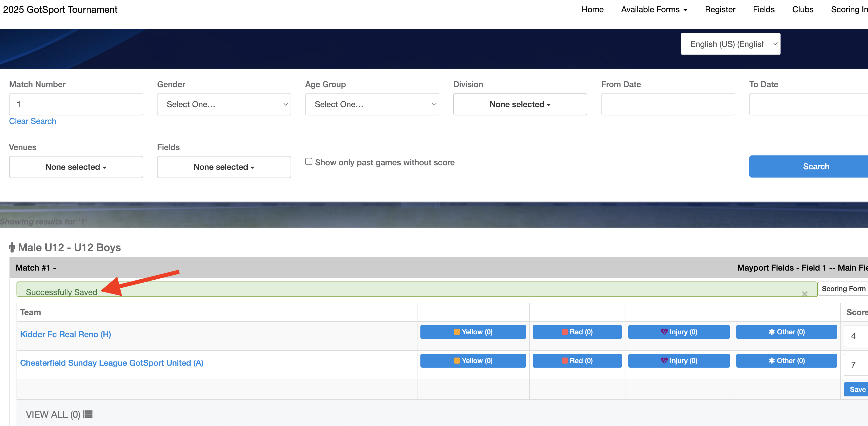Go to the Home page

click(592, 9)
